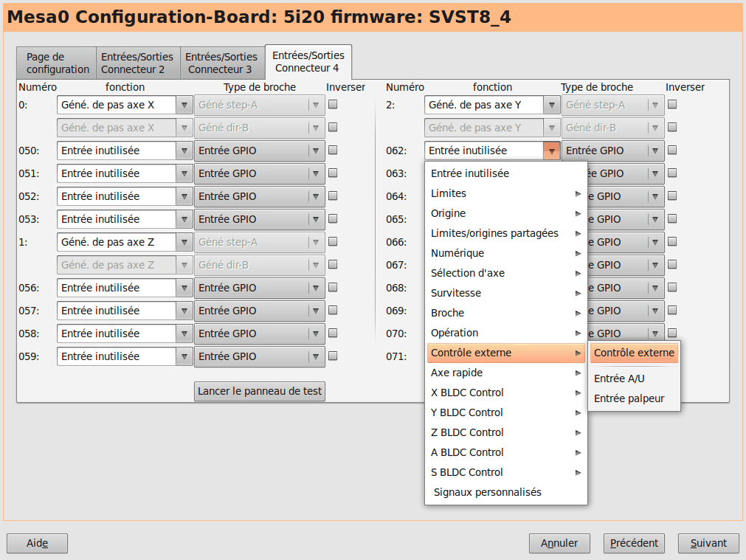Click function field for axis Y stepgen
The width and height of the screenshot is (746, 560).
coord(485,105)
